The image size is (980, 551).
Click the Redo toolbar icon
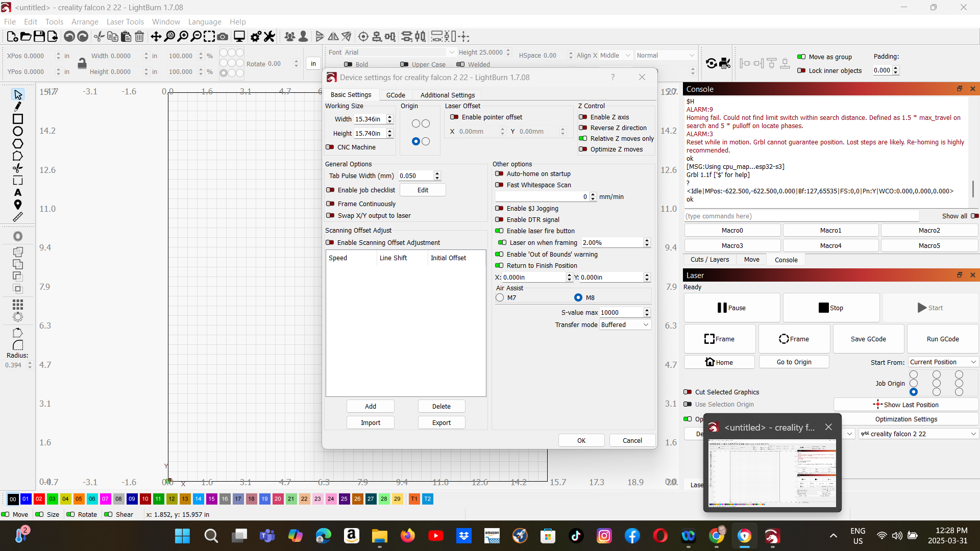pos(83,36)
